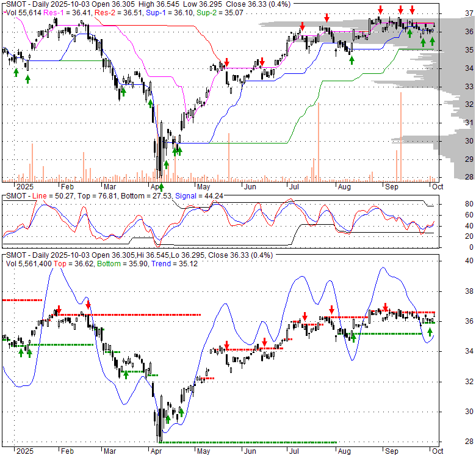This screenshot has height=455, width=476.
Task: Click 'Low 36.295' in the top chart header
Action: pyautogui.click(x=207, y=4)
